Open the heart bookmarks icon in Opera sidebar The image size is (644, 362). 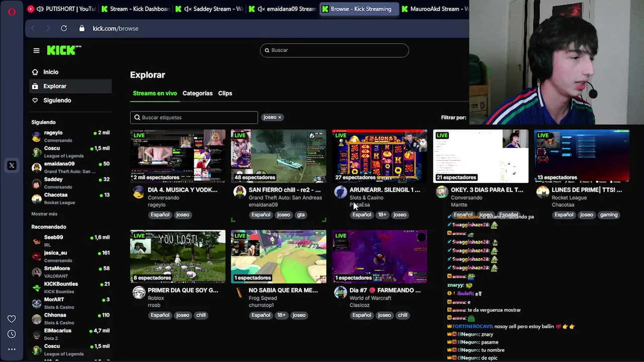[x=12, y=318]
